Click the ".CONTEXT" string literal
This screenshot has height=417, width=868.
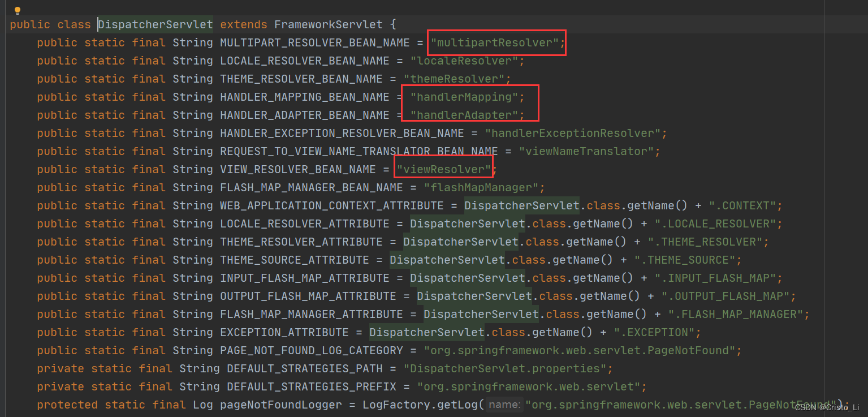[742, 205]
